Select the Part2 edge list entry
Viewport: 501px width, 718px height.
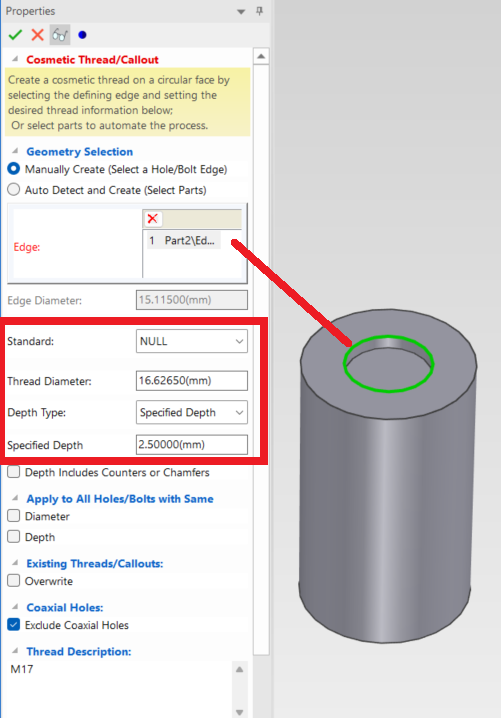tap(184, 240)
